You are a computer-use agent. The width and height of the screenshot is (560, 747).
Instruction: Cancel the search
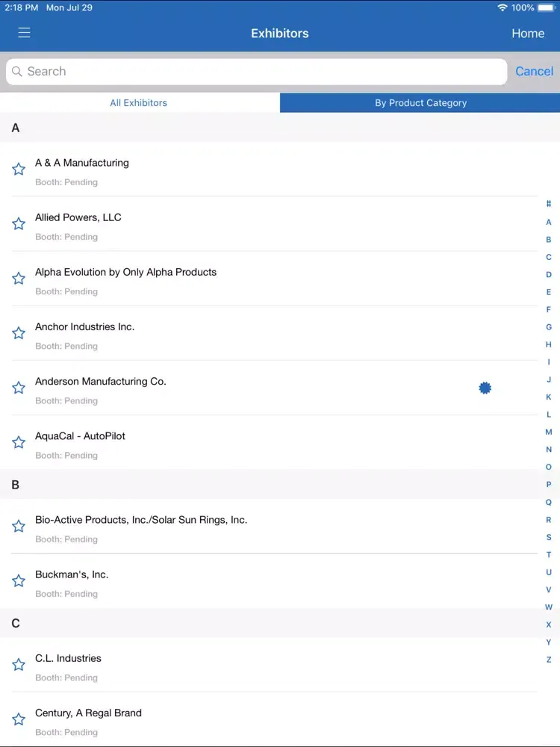click(534, 72)
